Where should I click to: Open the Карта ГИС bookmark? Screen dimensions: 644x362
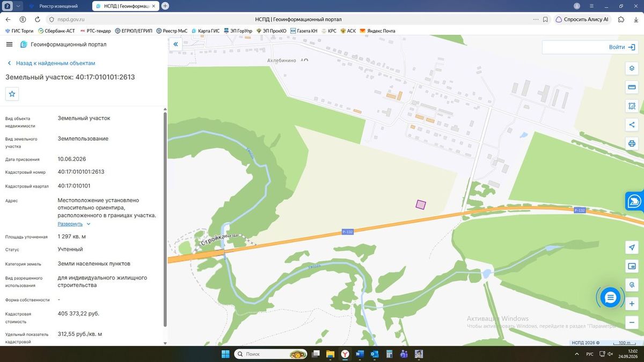[x=205, y=31]
